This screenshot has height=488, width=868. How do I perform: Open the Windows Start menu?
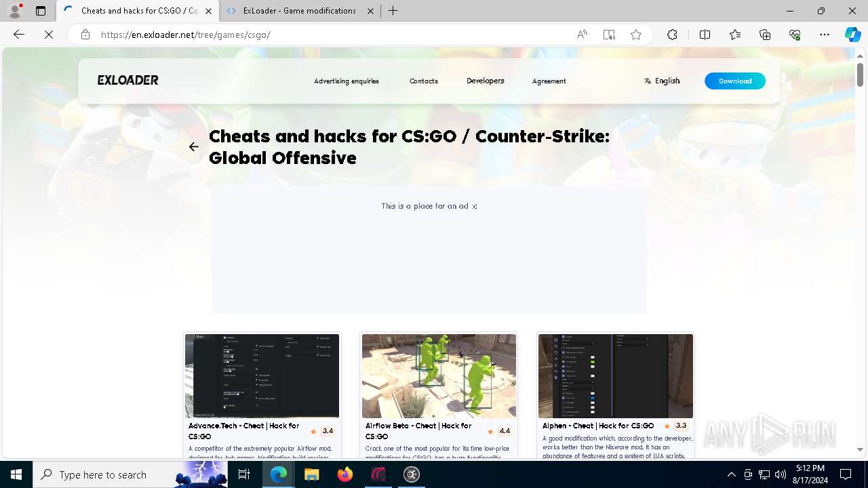pos(16,474)
